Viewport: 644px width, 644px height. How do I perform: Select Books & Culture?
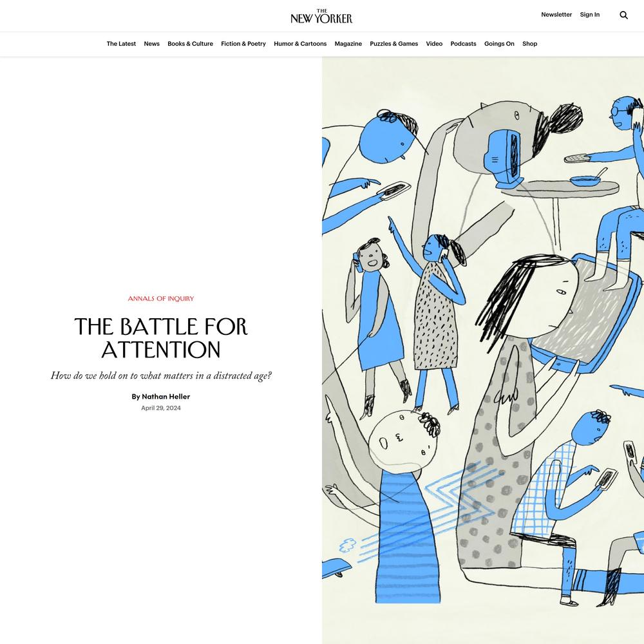click(x=190, y=44)
